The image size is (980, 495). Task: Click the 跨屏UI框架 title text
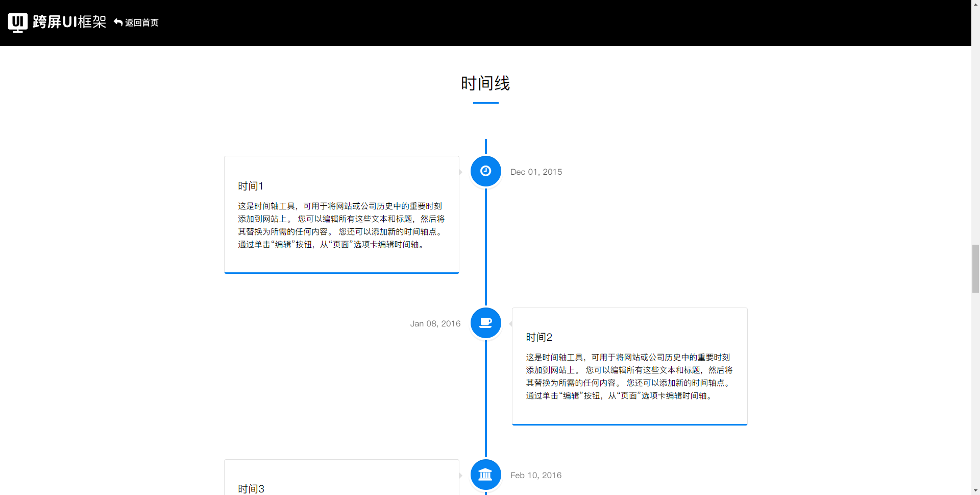click(69, 22)
